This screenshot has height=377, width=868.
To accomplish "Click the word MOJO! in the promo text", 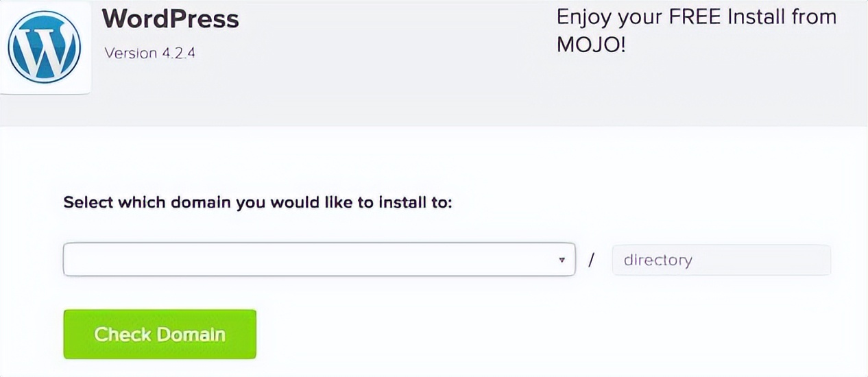I will pyautogui.click(x=591, y=45).
